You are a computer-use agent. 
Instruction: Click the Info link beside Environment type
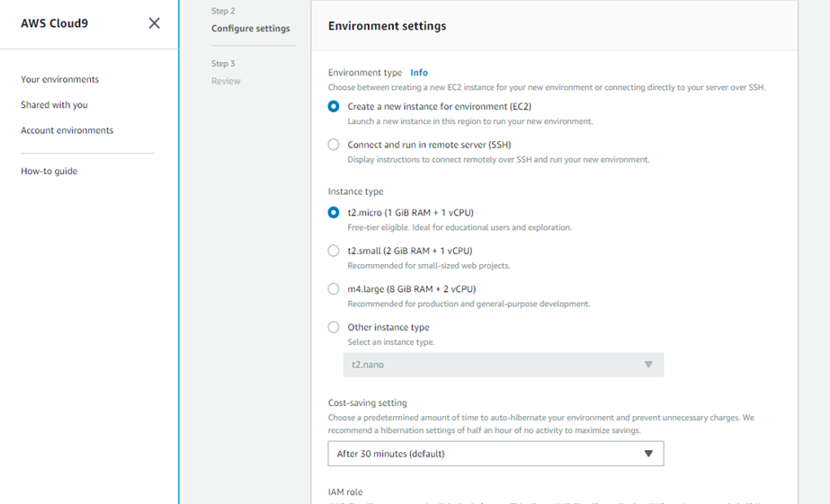(x=419, y=73)
